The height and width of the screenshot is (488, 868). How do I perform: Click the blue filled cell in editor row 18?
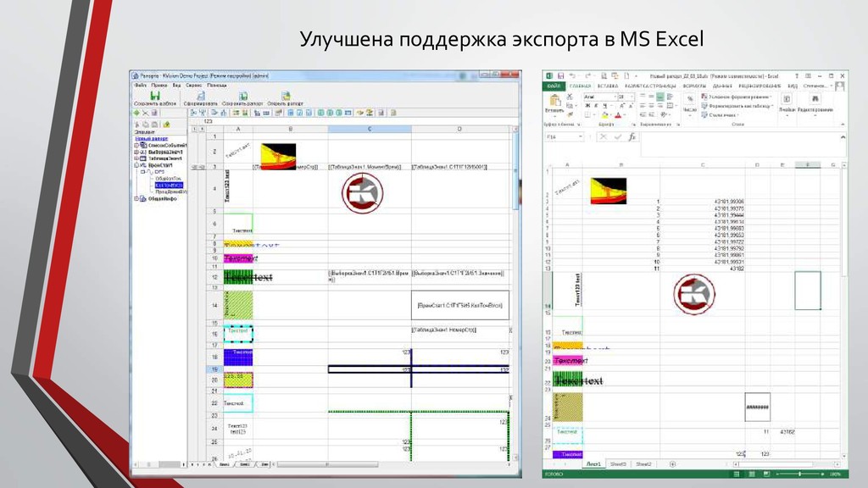pos(238,357)
